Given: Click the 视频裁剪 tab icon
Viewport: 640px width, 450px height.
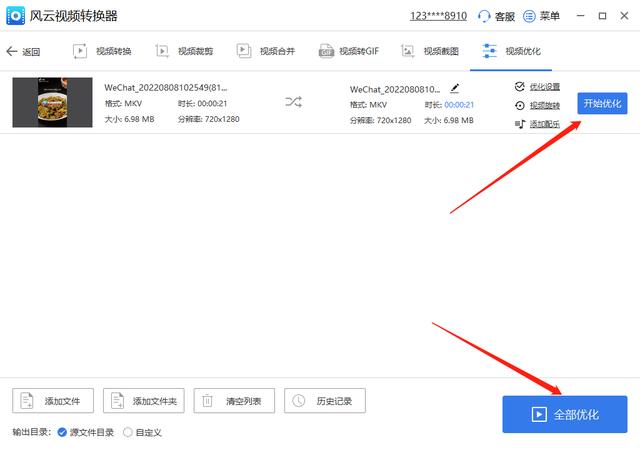Looking at the screenshot, I should pyautogui.click(x=162, y=51).
